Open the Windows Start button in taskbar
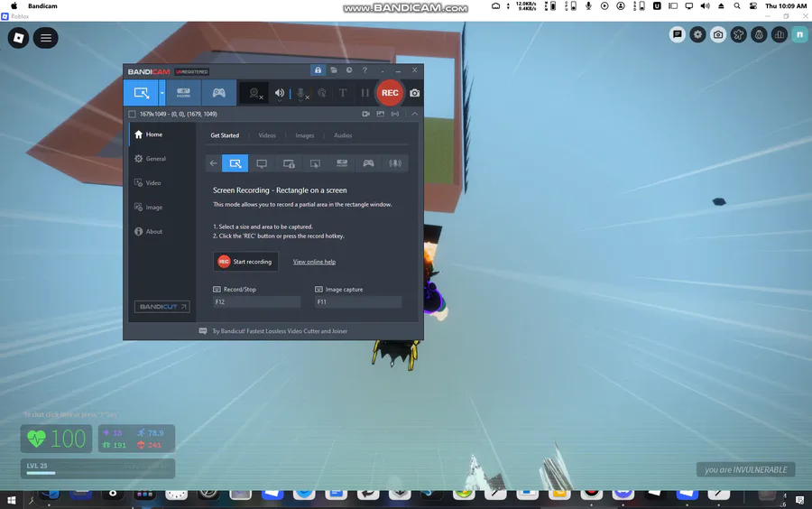The height and width of the screenshot is (509, 812). pos(12,500)
